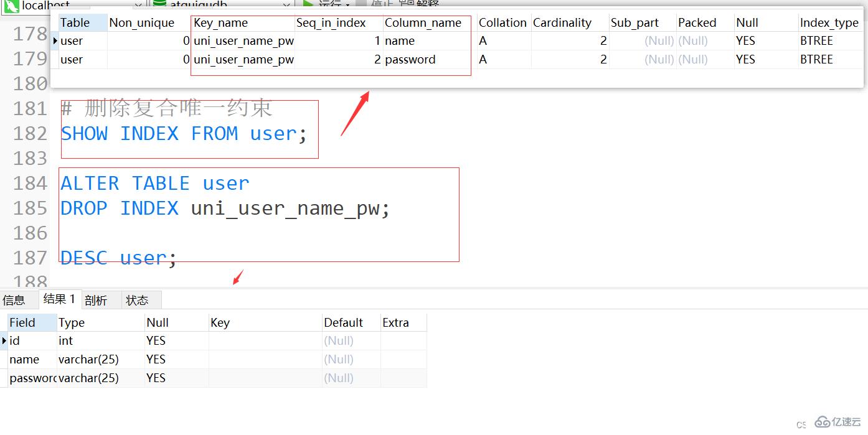The height and width of the screenshot is (435, 868).
Task: Click the 亿速云 cloud logo
Action: click(x=824, y=422)
